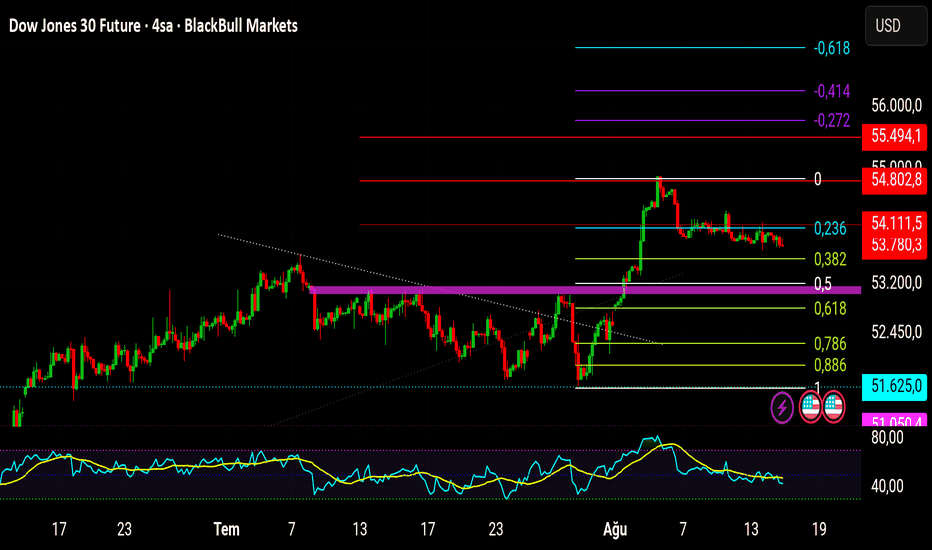Select the Dow Jones 30 Future chart title
The image size is (932, 550).
point(153,26)
